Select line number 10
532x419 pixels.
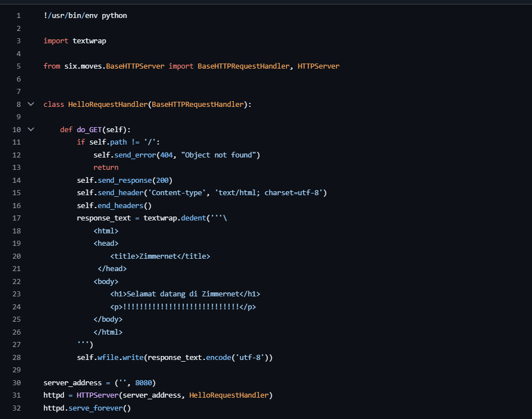17,130
